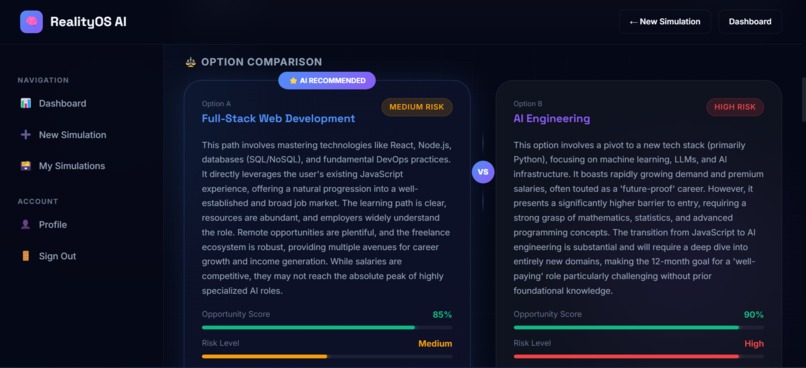
Task: Click the RealityOS AI title text
Action: coord(88,22)
